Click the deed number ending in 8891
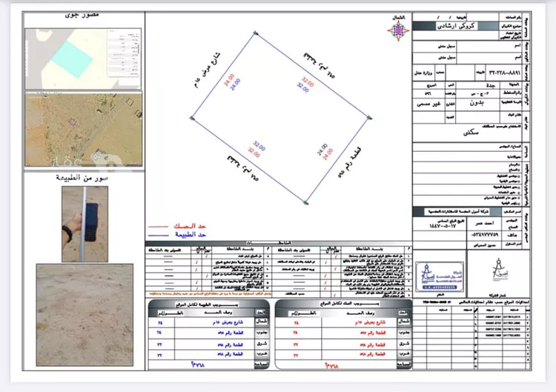This screenshot has height=392, width=556. (x=504, y=73)
